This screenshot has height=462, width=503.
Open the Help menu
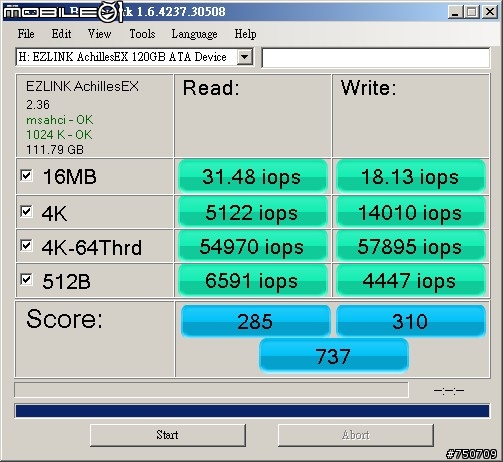tap(245, 34)
